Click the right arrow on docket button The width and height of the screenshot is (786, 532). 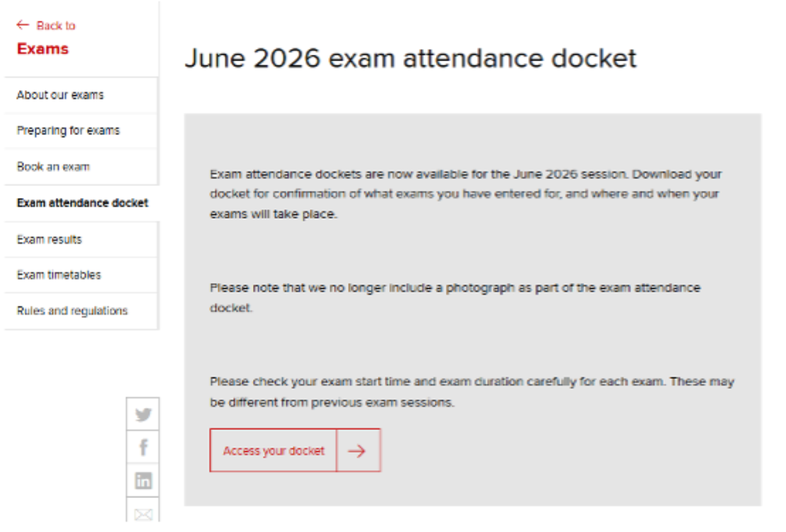[357, 451]
